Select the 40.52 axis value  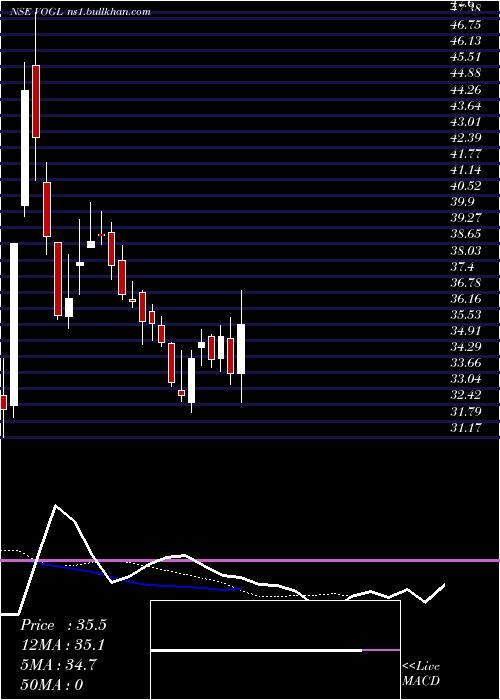pos(466,186)
